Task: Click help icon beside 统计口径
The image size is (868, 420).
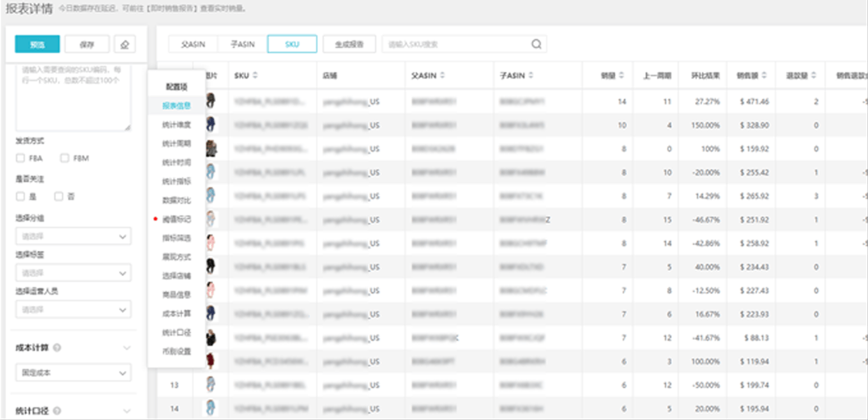Action: point(57,411)
